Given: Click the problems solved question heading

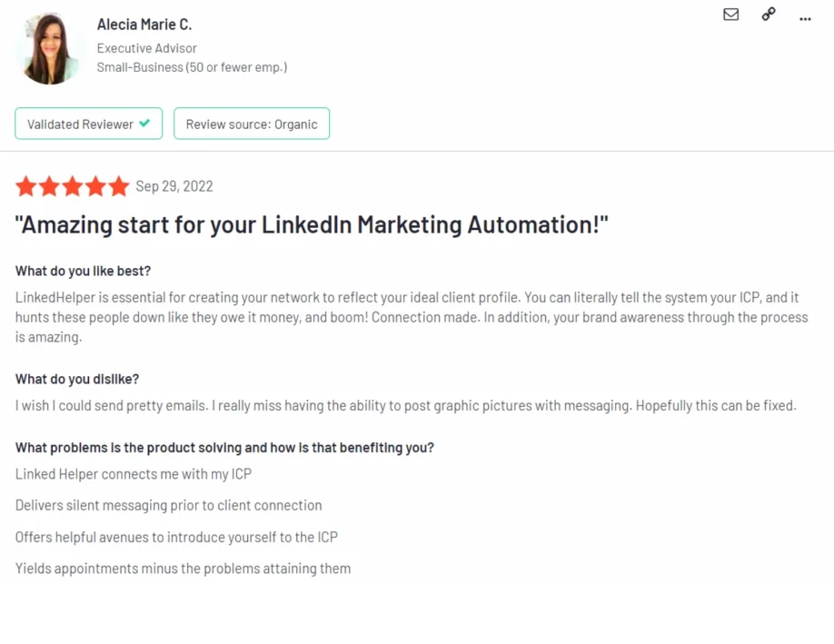Looking at the screenshot, I should tap(223, 447).
